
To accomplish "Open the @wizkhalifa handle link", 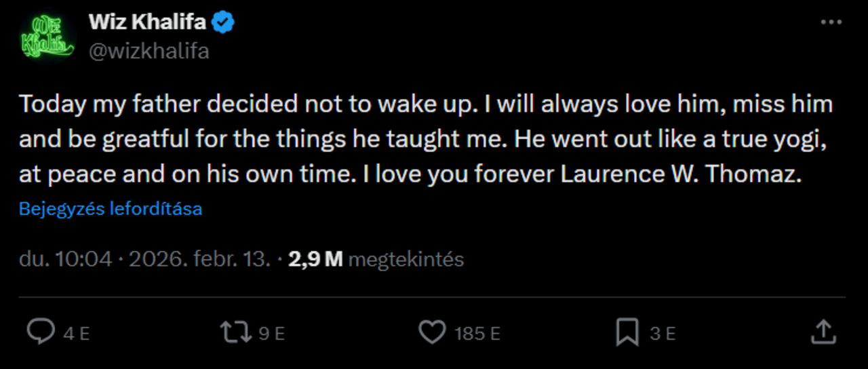I will pyautogui.click(x=149, y=51).
